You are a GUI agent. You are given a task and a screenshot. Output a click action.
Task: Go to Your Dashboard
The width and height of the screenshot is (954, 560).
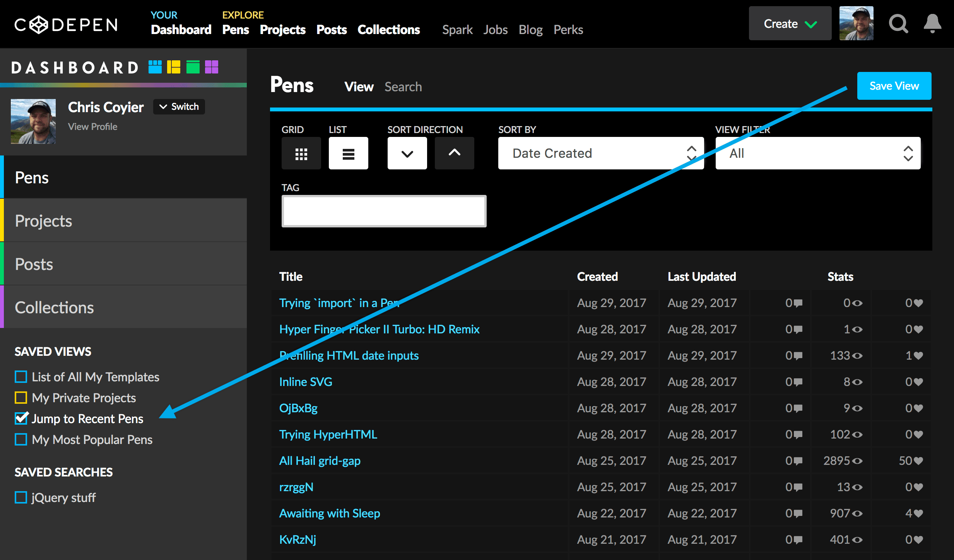tap(181, 30)
